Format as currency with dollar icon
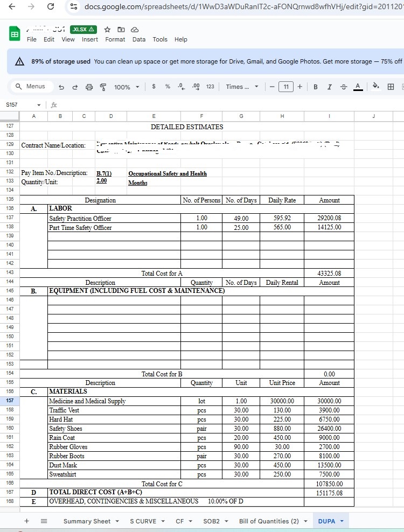This screenshot has height=532, width=404. [x=154, y=87]
